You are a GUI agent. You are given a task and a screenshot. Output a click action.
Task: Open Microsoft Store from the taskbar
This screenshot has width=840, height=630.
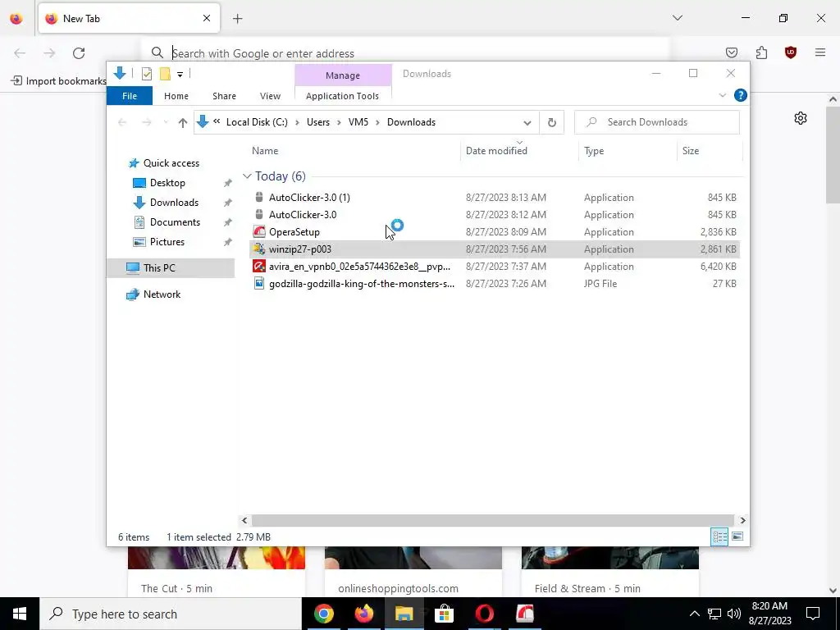tap(444, 614)
